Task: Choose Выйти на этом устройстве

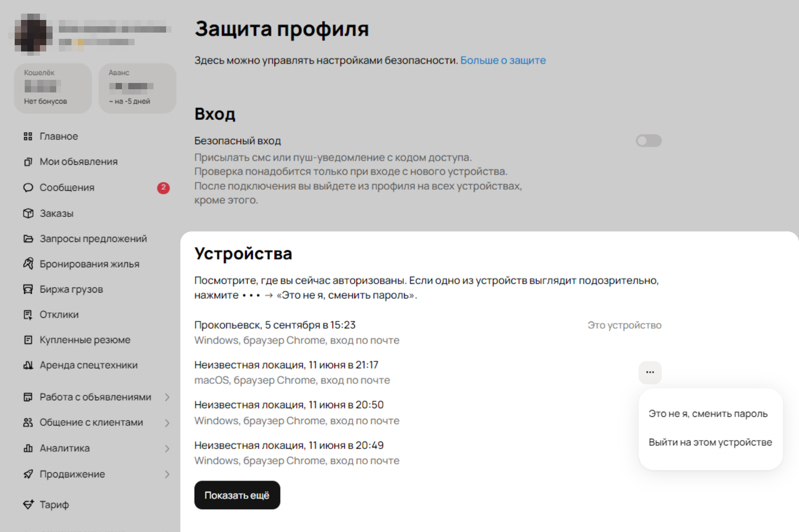Action: point(710,442)
